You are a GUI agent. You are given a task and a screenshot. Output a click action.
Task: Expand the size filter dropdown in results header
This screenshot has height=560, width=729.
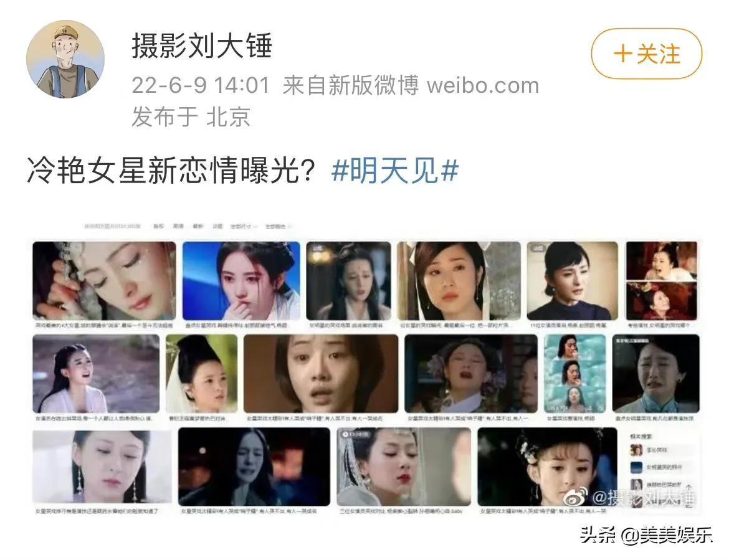click(x=242, y=226)
